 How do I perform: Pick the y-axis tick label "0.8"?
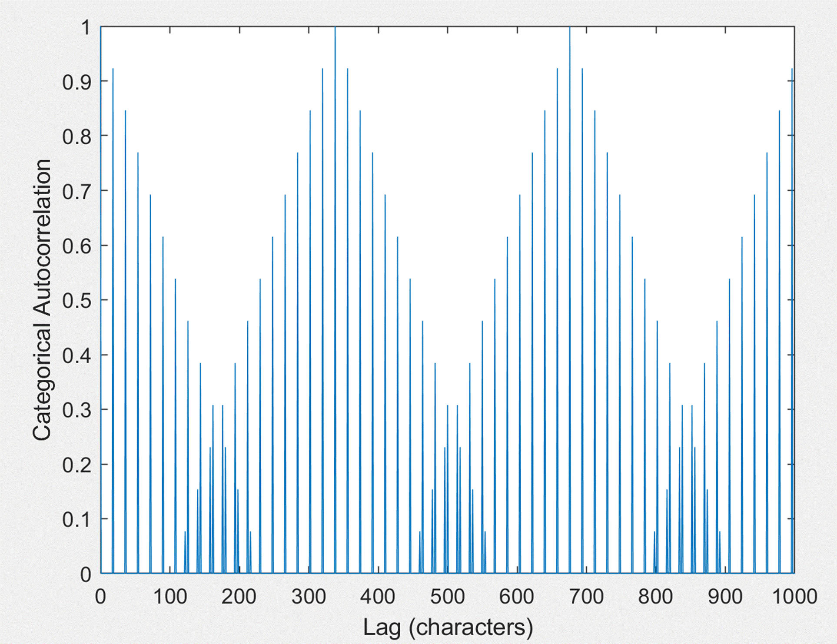(x=76, y=136)
